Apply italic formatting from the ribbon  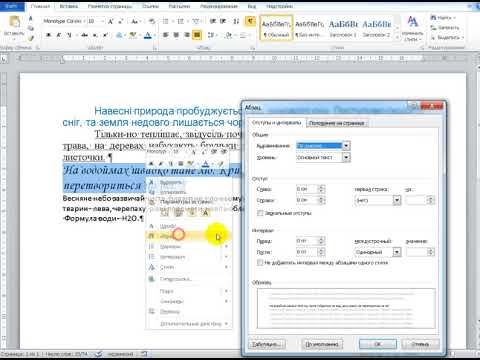(x=59, y=35)
